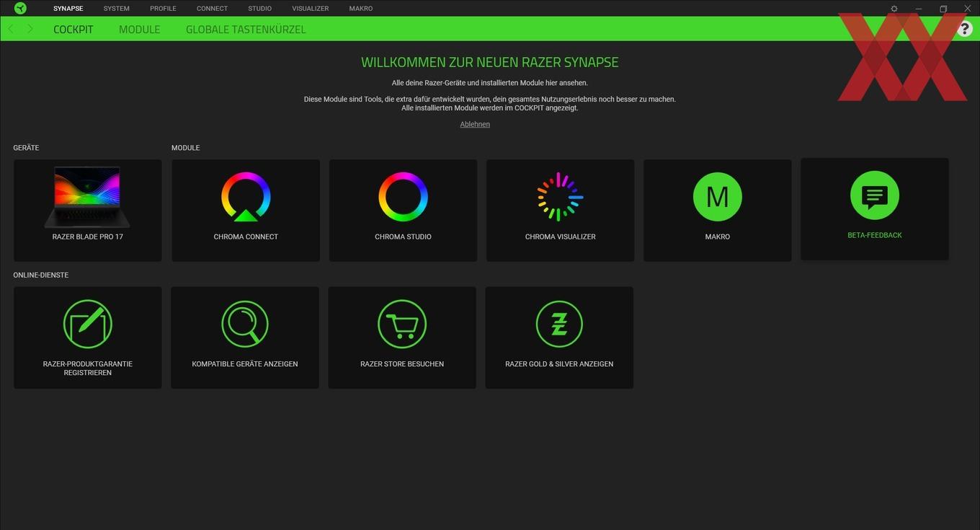
Task: Open settings gear in the title bar
Action: point(894,9)
